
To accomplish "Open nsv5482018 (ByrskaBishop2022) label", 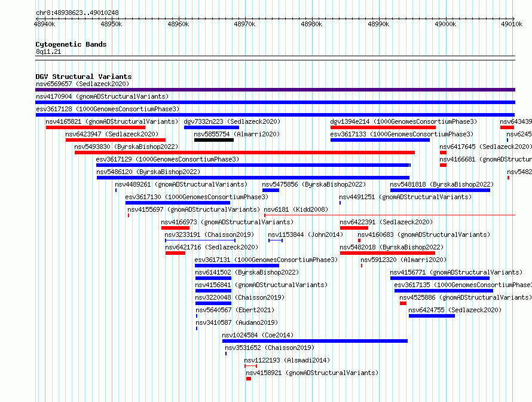I will tap(392, 247).
